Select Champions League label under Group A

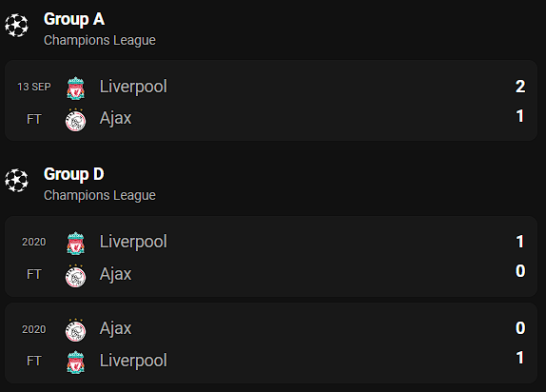pyautogui.click(x=100, y=40)
